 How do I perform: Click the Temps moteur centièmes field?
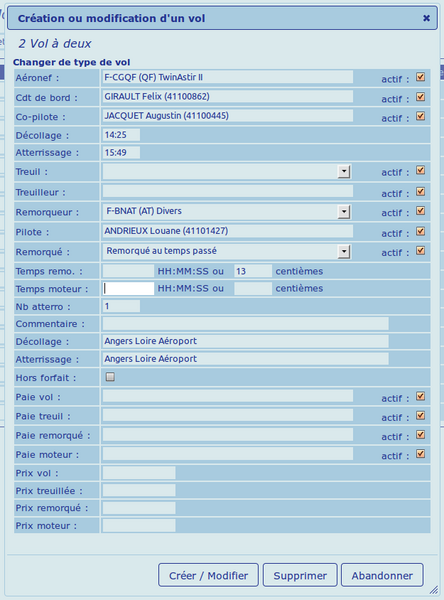(253, 288)
